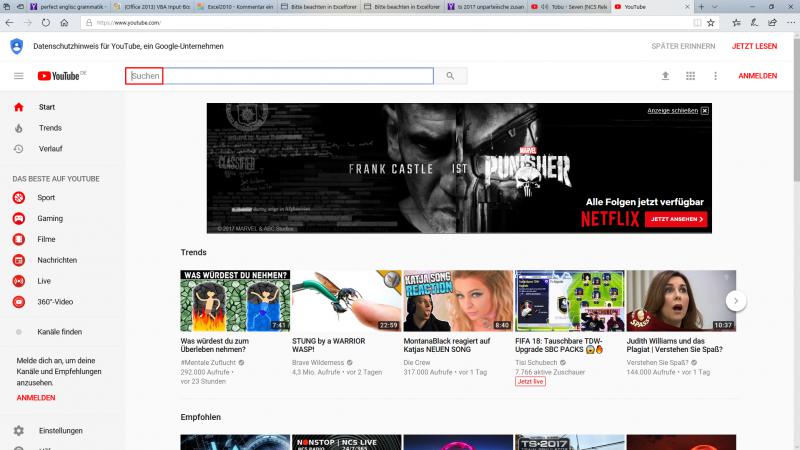The image size is (800, 450).
Task: Open the 'Die Crew' channel link
Action: tap(417, 363)
